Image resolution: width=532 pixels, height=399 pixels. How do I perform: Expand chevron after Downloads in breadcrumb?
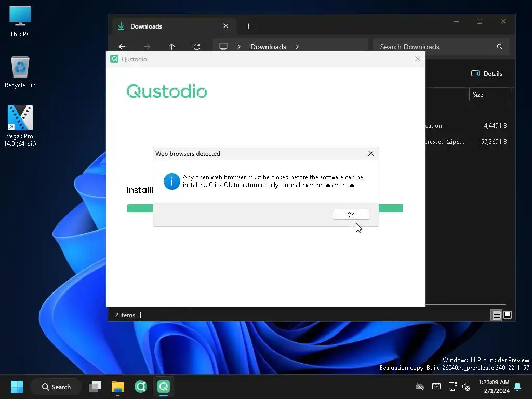pos(297,47)
